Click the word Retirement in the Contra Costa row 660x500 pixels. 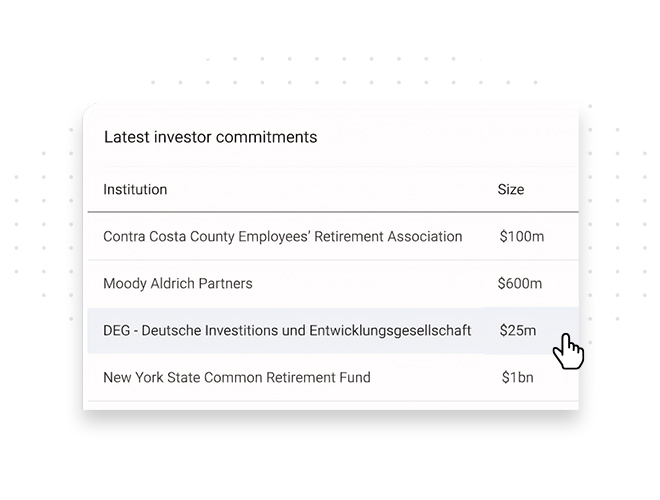(x=349, y=237)
